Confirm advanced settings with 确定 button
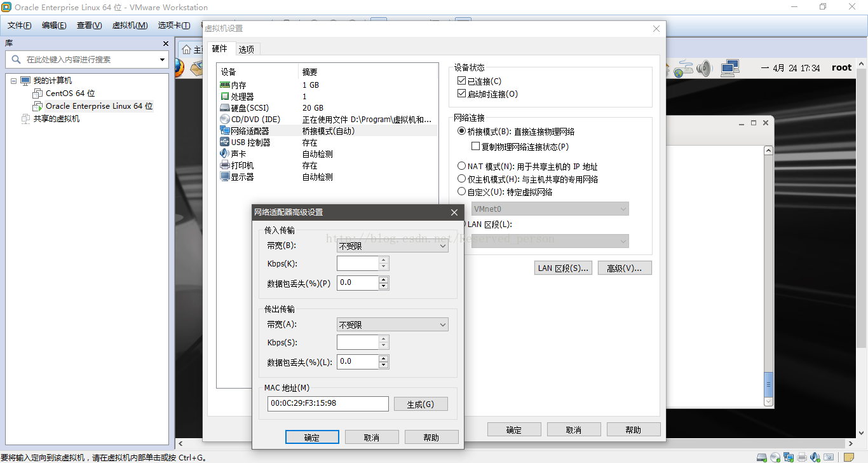 point(312,438)
